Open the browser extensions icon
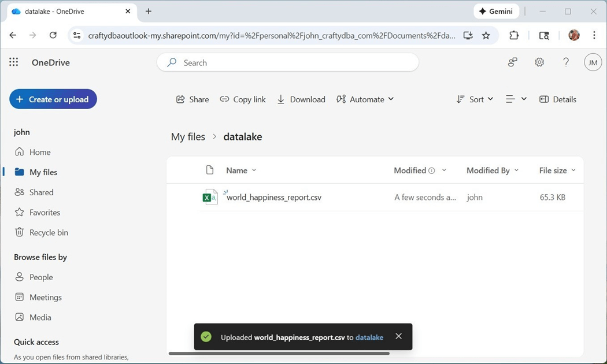The height and width of the screenshot is (364, 607). tap(514, 36)
